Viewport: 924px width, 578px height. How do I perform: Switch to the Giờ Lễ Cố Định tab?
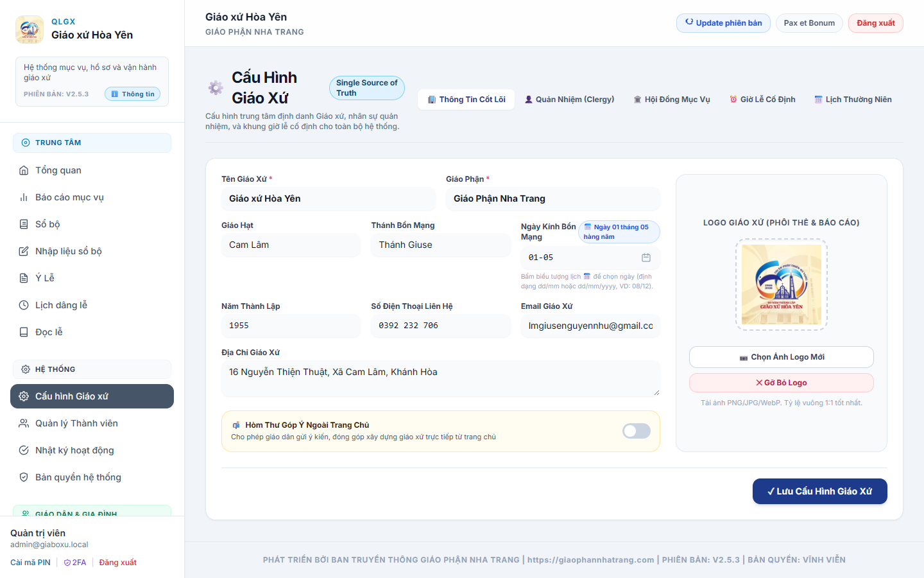762,100
